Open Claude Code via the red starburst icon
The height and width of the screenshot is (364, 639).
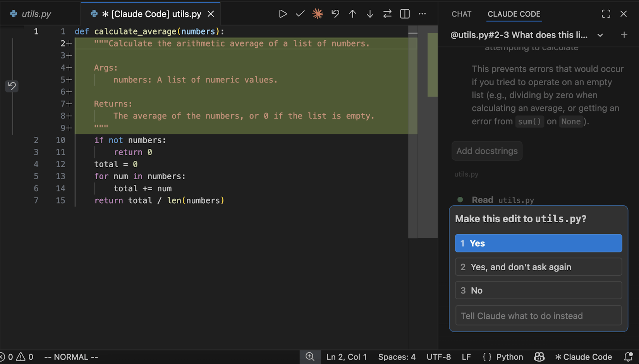318,14
